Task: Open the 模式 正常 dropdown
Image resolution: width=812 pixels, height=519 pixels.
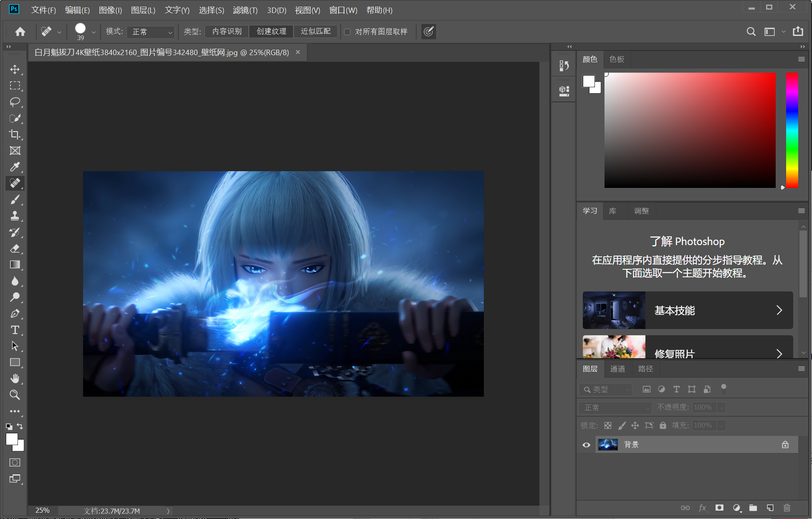Action: tap(150, 32)
